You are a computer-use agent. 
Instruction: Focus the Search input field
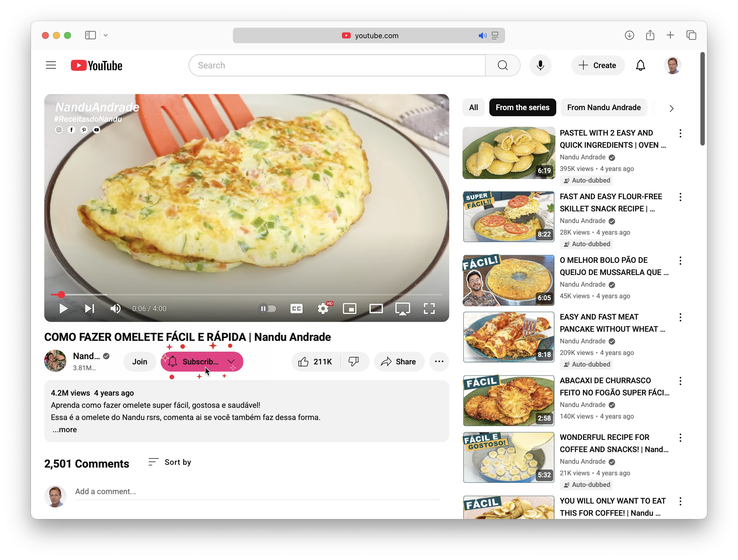point(337,65)
